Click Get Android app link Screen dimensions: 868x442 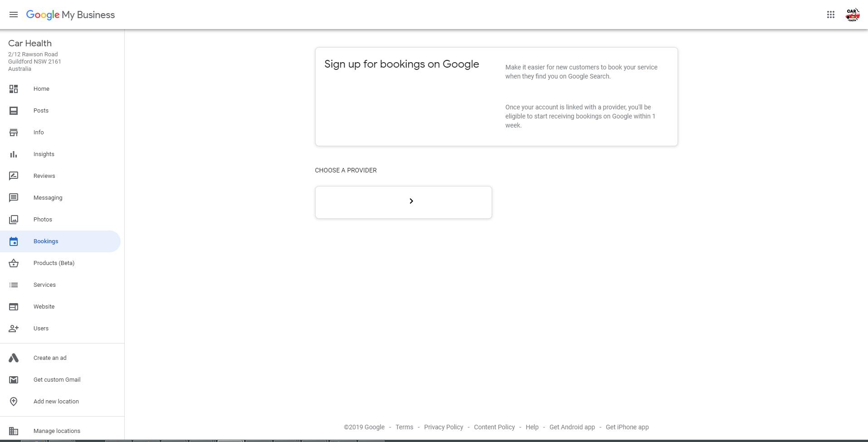[x=572, y=427]
